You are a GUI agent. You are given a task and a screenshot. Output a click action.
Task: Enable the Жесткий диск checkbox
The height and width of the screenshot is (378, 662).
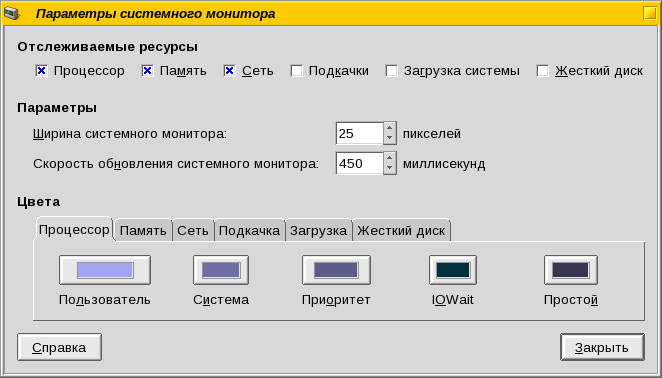pos(543,71)
